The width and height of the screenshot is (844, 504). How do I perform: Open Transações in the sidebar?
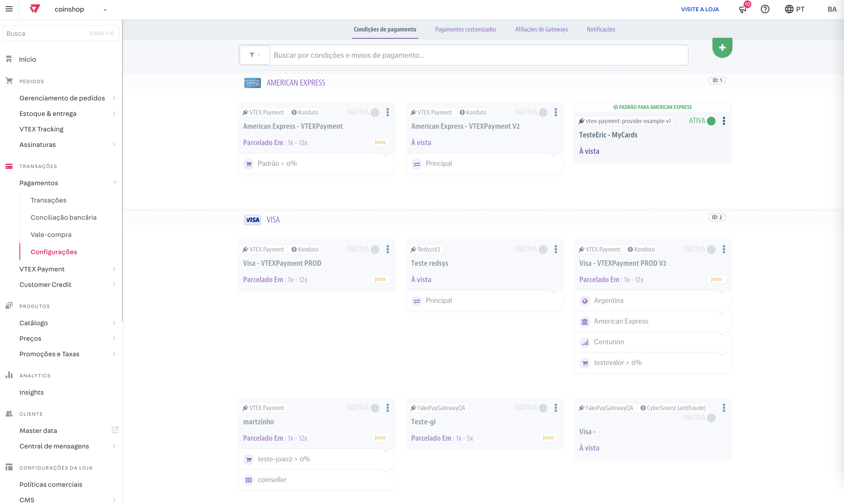[x=48, y=200]
